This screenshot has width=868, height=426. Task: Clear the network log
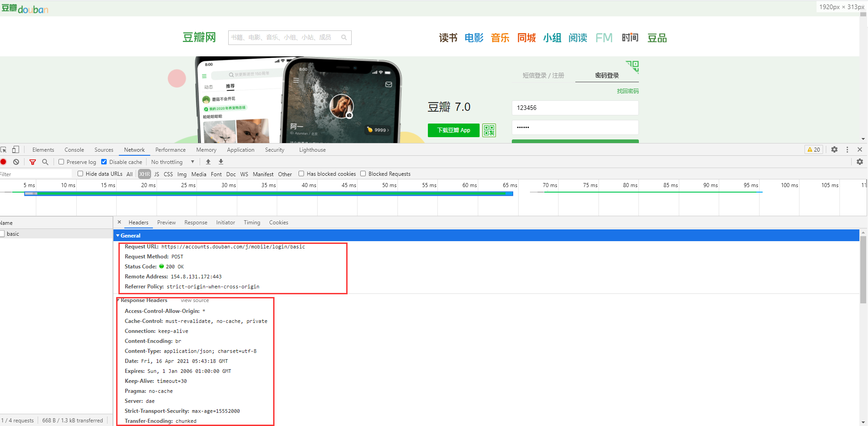tap(16, 162)
